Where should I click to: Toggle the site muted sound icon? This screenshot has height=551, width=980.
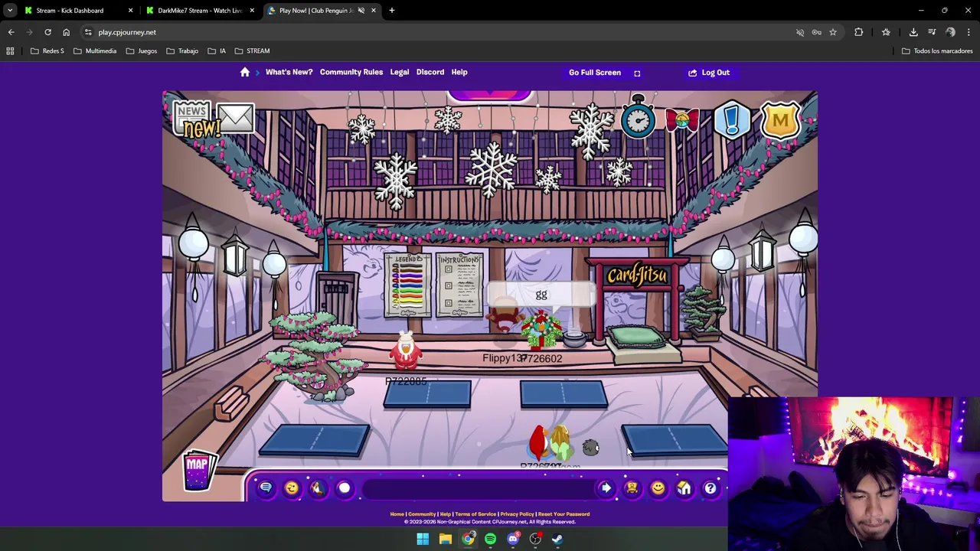[x=800, y=32]
